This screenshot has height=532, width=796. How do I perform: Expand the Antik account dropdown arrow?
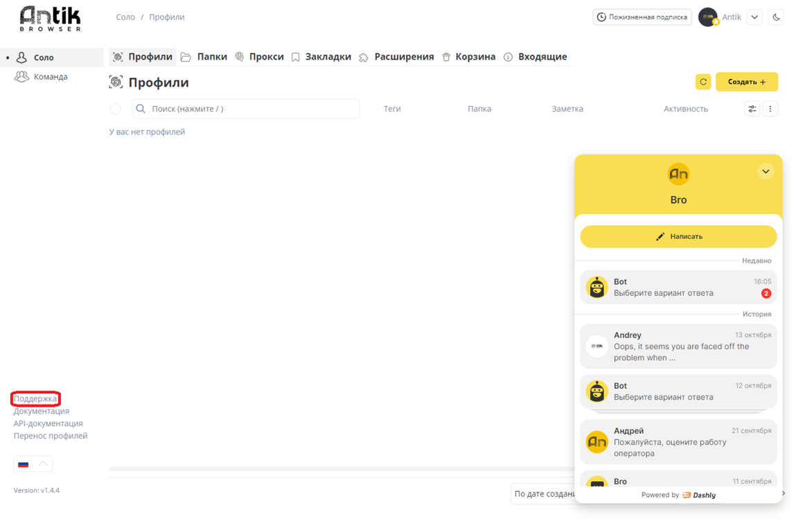tap(754, 17)
